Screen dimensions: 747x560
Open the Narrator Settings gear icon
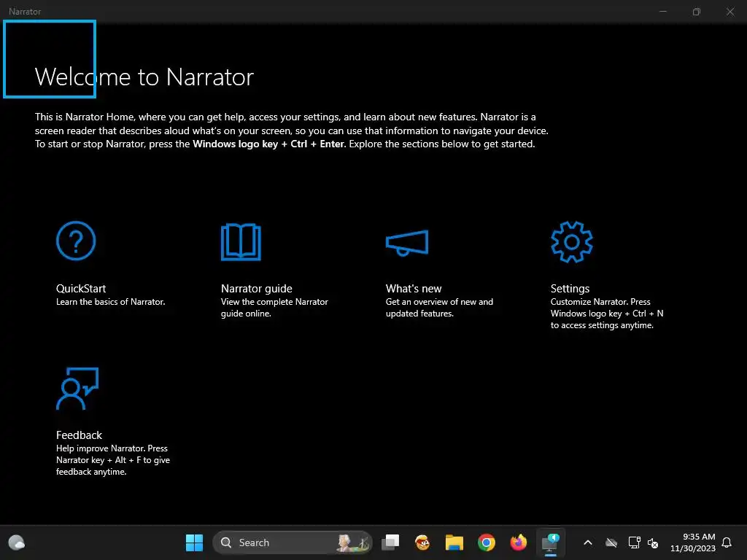coord(572,242)
